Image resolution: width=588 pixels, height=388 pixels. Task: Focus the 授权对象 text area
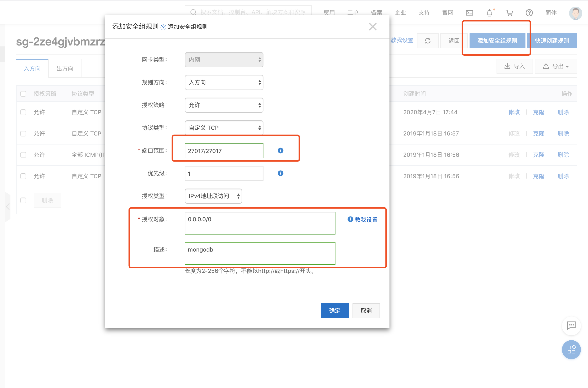point(260,223)
